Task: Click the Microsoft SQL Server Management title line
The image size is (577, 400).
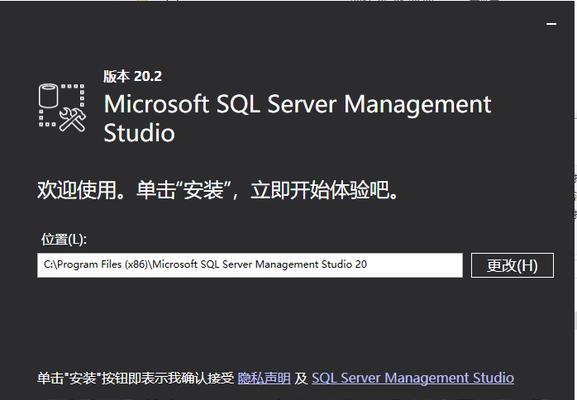Action: (297, 104)
